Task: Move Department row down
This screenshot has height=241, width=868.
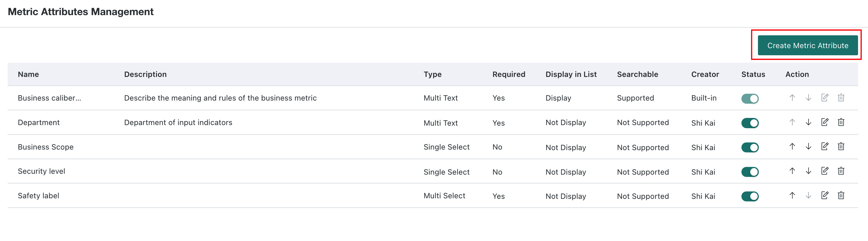Action: pos(808,122)
